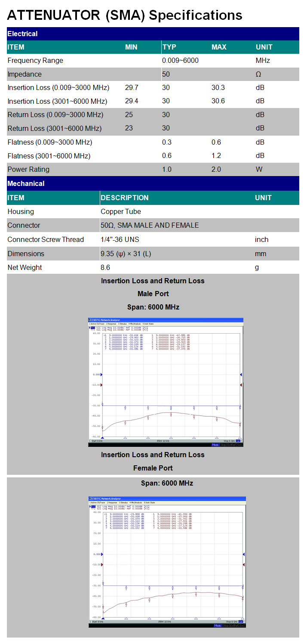Click the ATTENUATOR (SMA) Specifications heading
Image resolution: width=304 pixels, height=644 pixels.
[125, 15]
